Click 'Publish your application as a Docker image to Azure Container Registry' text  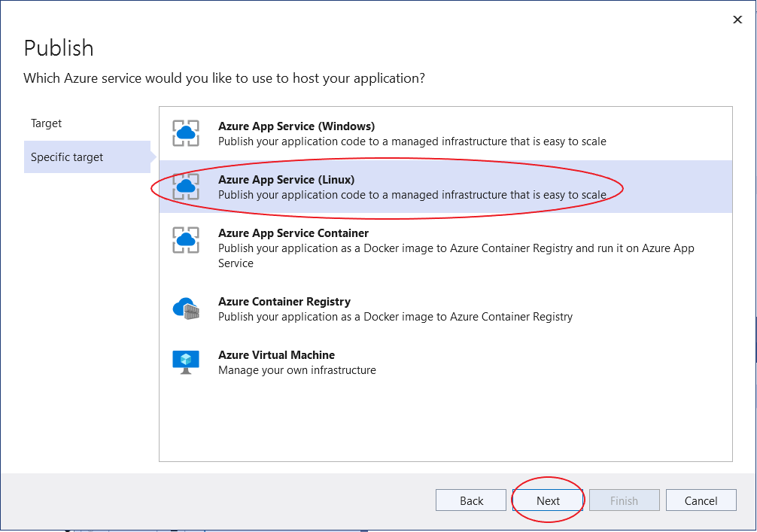click(x=395, y=317)
